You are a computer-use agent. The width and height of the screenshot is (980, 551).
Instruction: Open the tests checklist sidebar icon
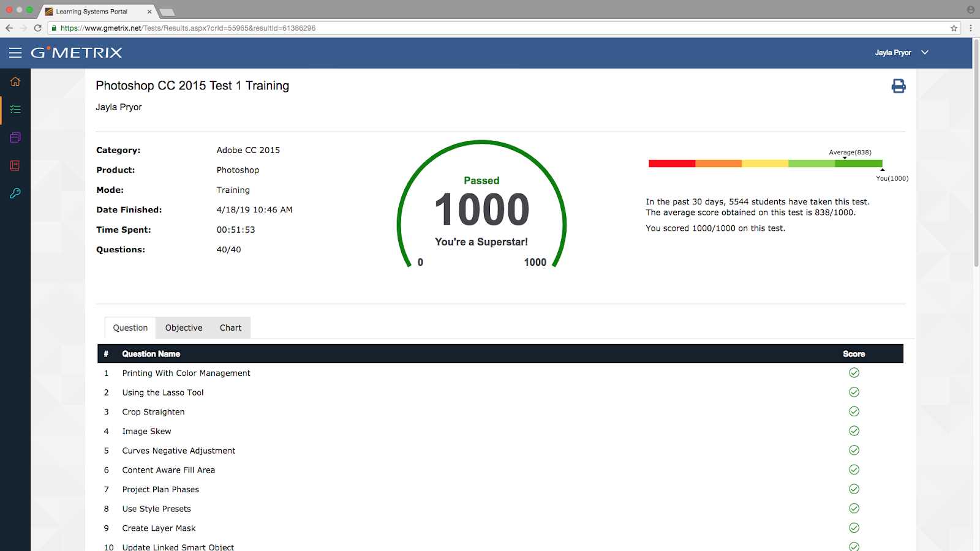pos(15,110)
